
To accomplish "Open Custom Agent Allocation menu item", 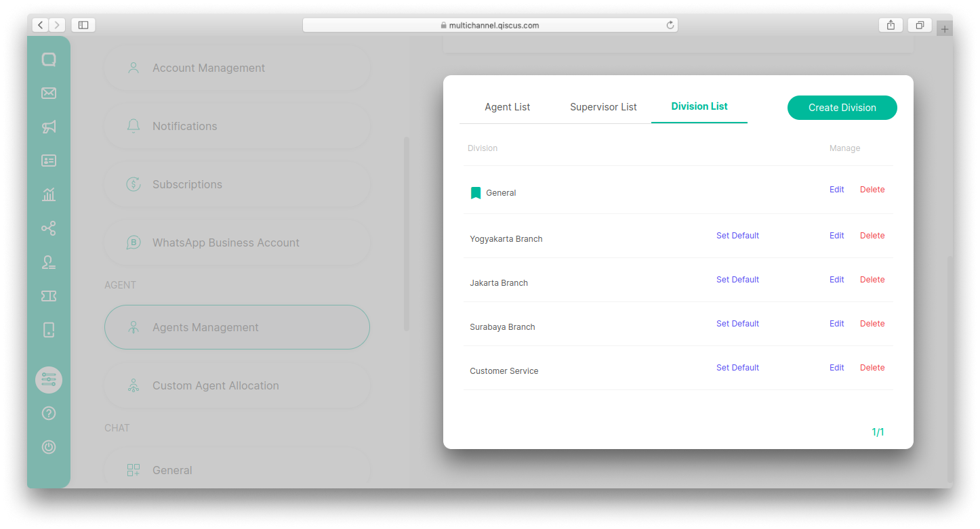I will (237, 385).
